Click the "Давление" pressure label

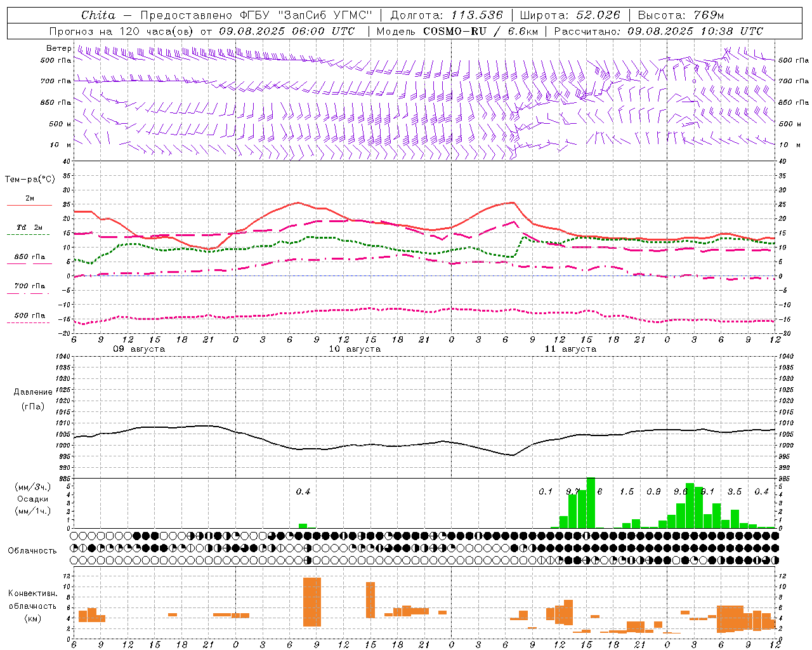[33, 392]
